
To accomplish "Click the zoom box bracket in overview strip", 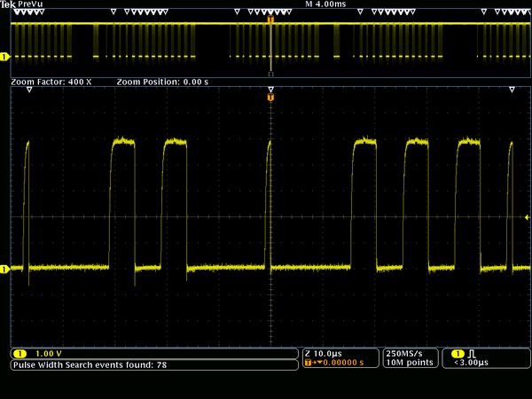I will 270,74.
